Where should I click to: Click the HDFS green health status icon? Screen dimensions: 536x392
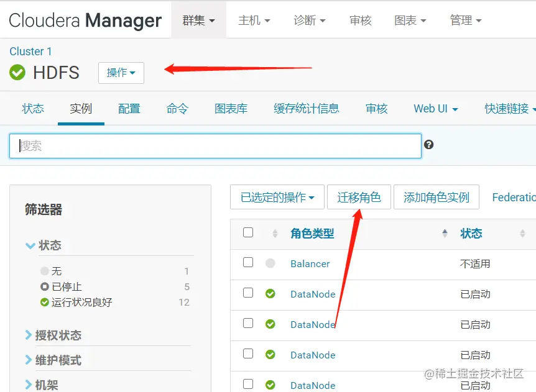[17, 73]
